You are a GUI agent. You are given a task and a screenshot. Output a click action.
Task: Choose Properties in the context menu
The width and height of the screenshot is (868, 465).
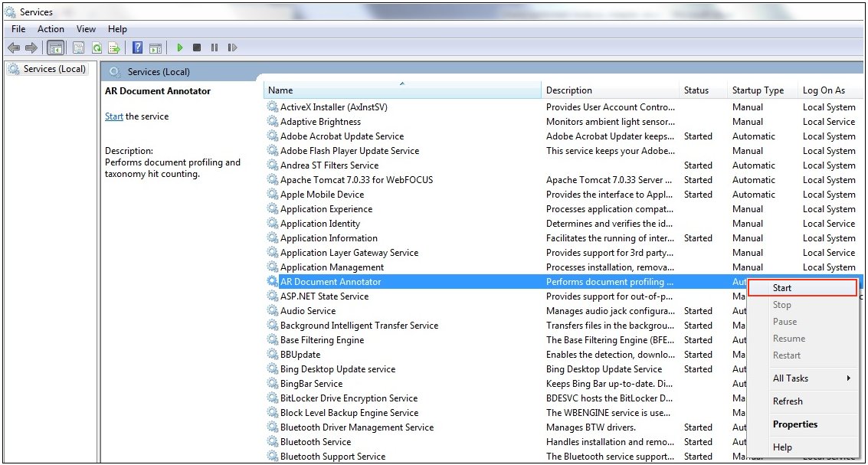(x=802, y=424)
